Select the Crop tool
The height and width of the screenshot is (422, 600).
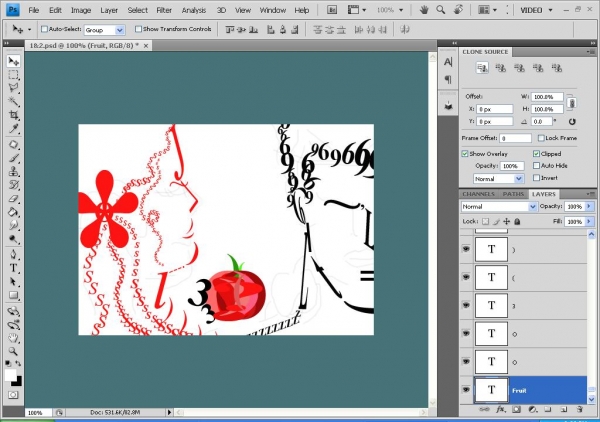pos(13,115)
